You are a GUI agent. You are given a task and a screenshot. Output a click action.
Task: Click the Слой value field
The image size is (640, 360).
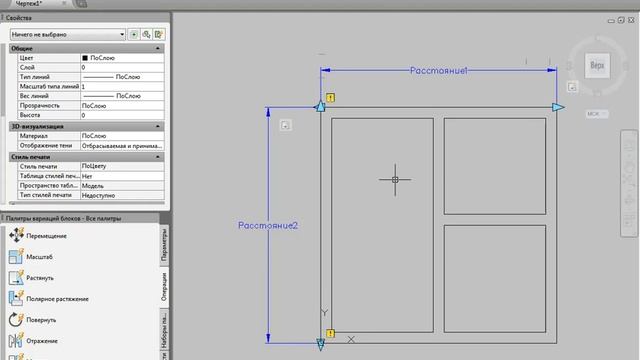pyautogui.click(x=122, y=67)
